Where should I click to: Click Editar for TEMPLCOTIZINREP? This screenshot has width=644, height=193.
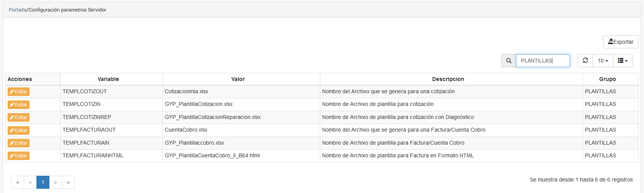coord(18,117)
